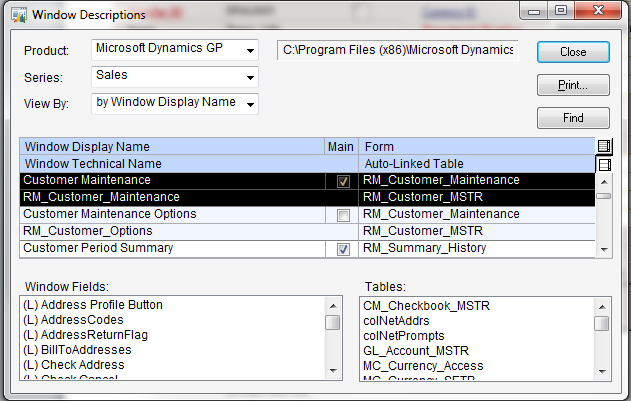Check Main checkbox for Customer Maintenance Options
Image resolution: width=631 pixels, height=401 pixels.
343,215
